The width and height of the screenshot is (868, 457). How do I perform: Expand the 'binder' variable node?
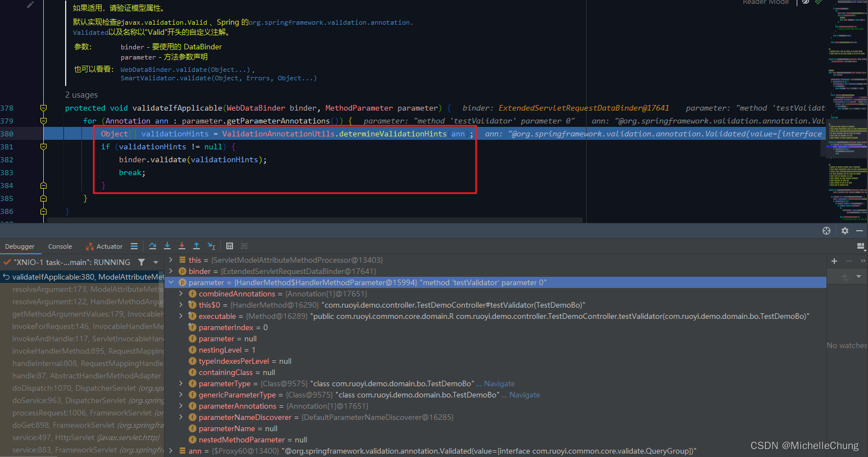[171, 271]
